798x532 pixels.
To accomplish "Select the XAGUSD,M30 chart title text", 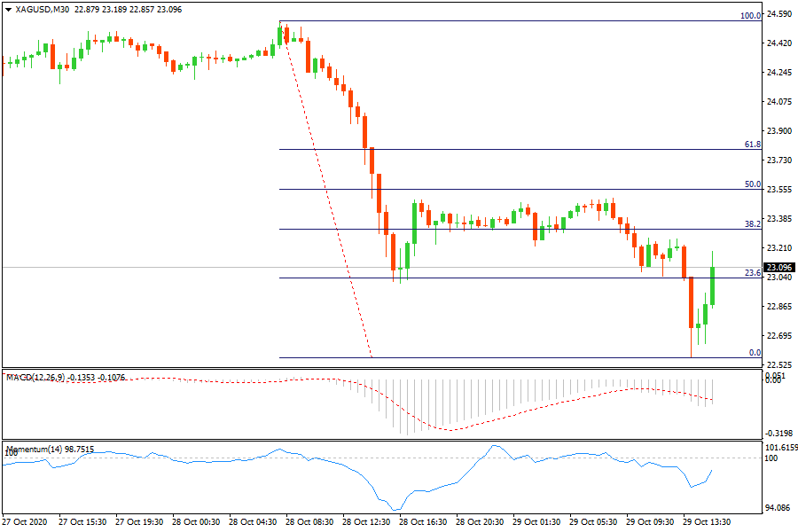I will click(44, 9).
